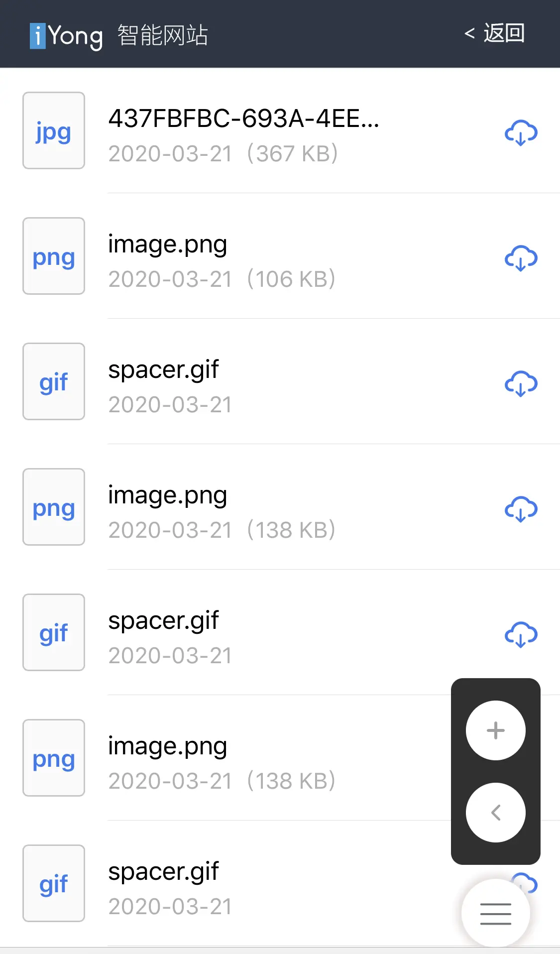Download the spacer.gif file

(x=520, y=383)
